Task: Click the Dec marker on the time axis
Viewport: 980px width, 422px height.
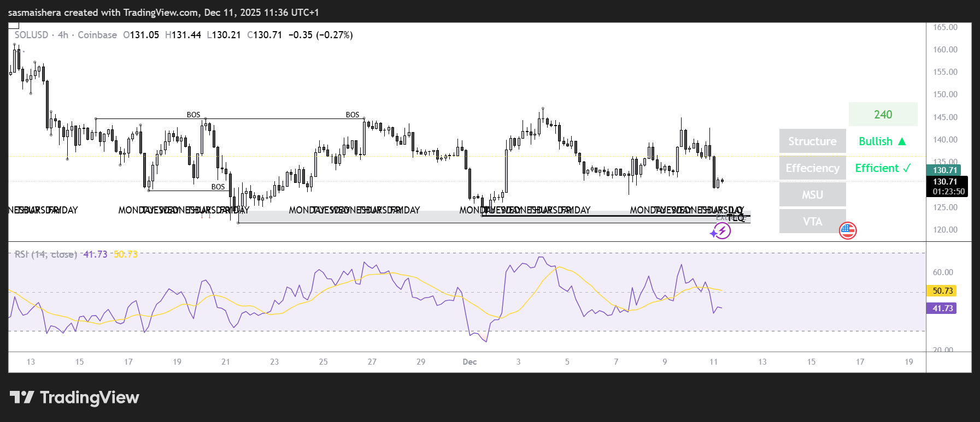Action: [470, 362]
